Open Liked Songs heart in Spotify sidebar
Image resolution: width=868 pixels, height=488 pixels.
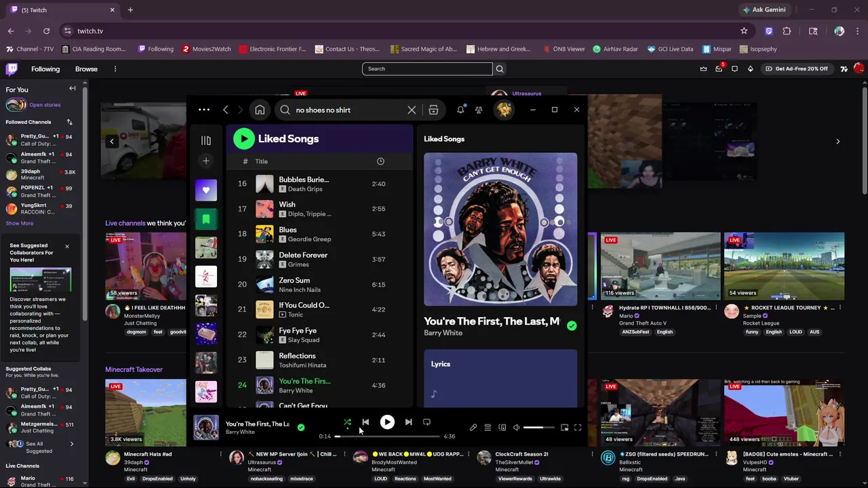[206, 190]
